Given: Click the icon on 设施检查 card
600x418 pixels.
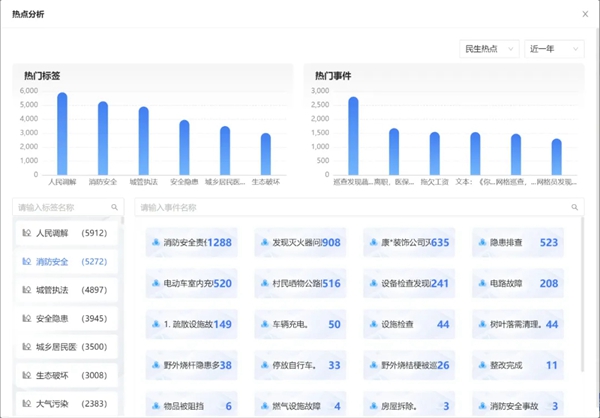Looking at the screenshot, I should click(373, 324).
